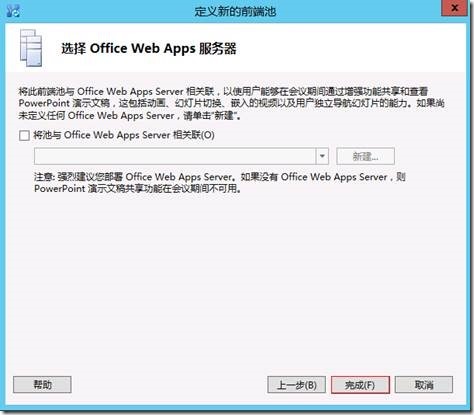Click the description paragraph starting 将此前端池与

pyautogui.click(x=231, y=103)
